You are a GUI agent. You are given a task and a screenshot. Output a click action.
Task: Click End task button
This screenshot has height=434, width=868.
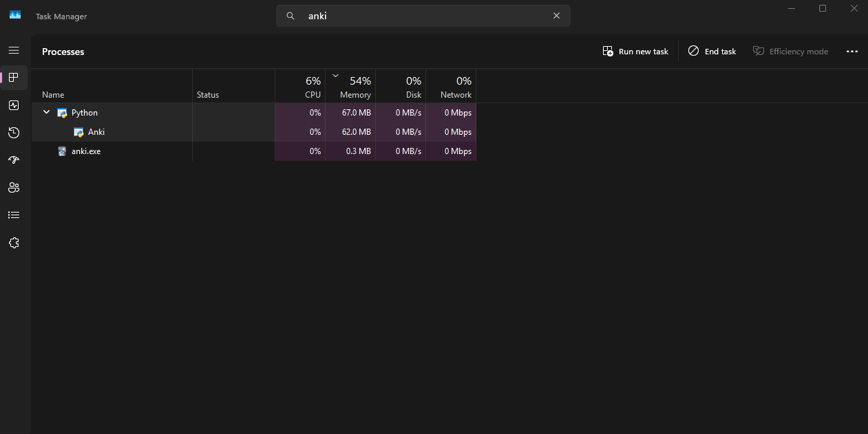coord(712,52)
